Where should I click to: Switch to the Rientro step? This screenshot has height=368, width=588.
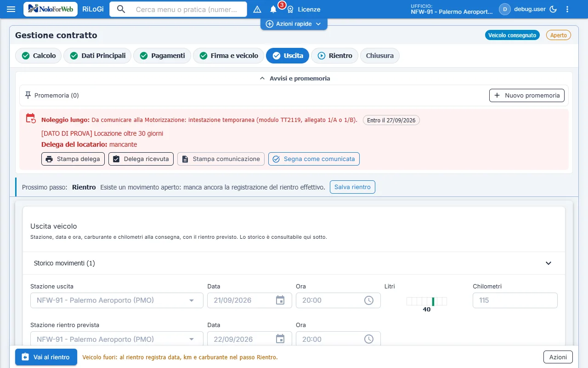[x=334, y=56]
